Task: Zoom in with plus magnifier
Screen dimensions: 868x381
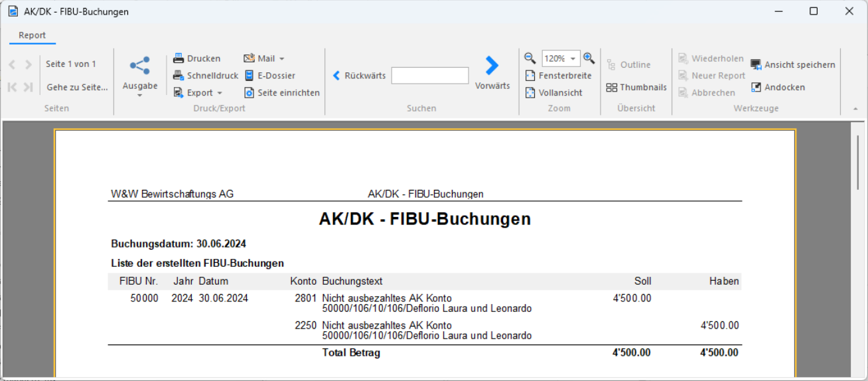Action: pyautogui.click(x=589, y=58)
